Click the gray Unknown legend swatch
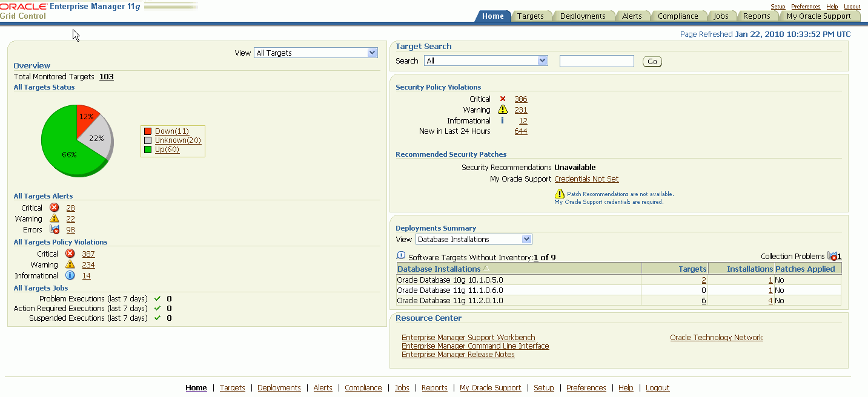The height and width of the screenshot is (397, 868). pyautogui.click(x=148, y=140)
